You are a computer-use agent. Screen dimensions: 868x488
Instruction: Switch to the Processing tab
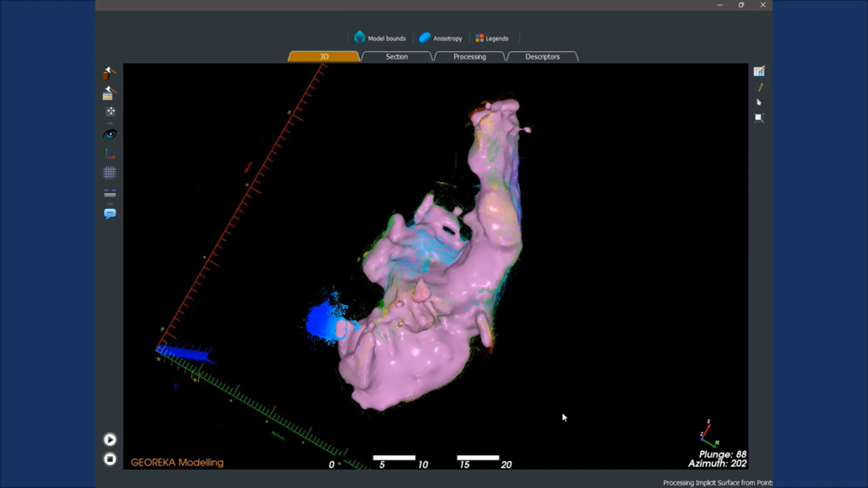click(469, 56)
